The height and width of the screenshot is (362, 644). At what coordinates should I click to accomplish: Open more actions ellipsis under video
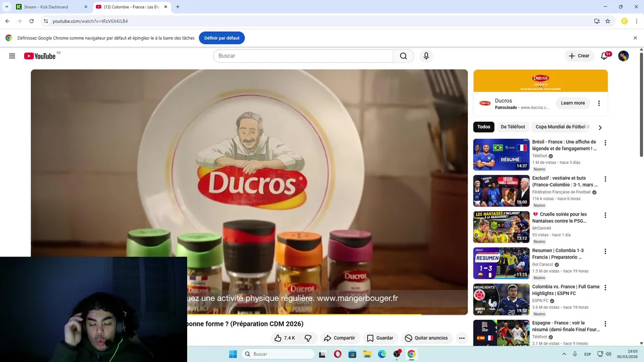coord(462,338)
